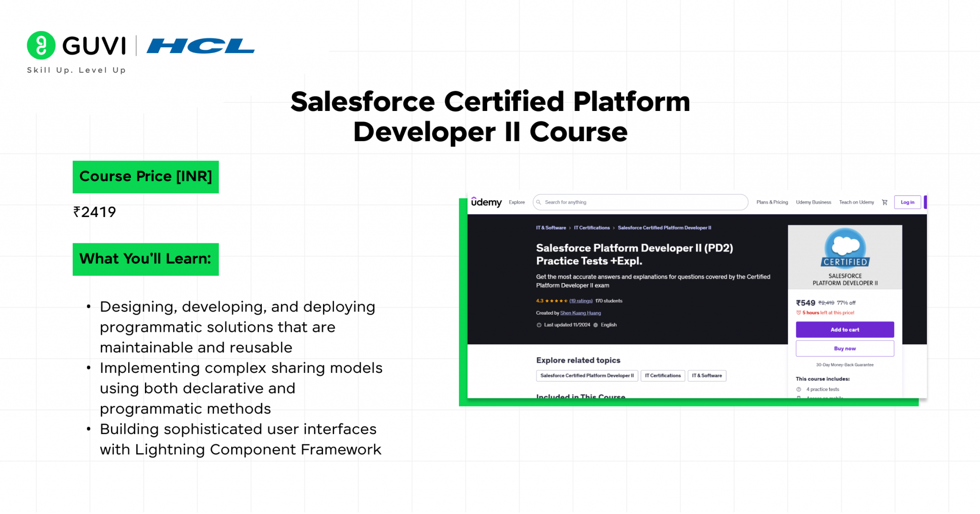Select Plans & Pricing menu item
Screen dimensions: 980x514
point(772,202)
